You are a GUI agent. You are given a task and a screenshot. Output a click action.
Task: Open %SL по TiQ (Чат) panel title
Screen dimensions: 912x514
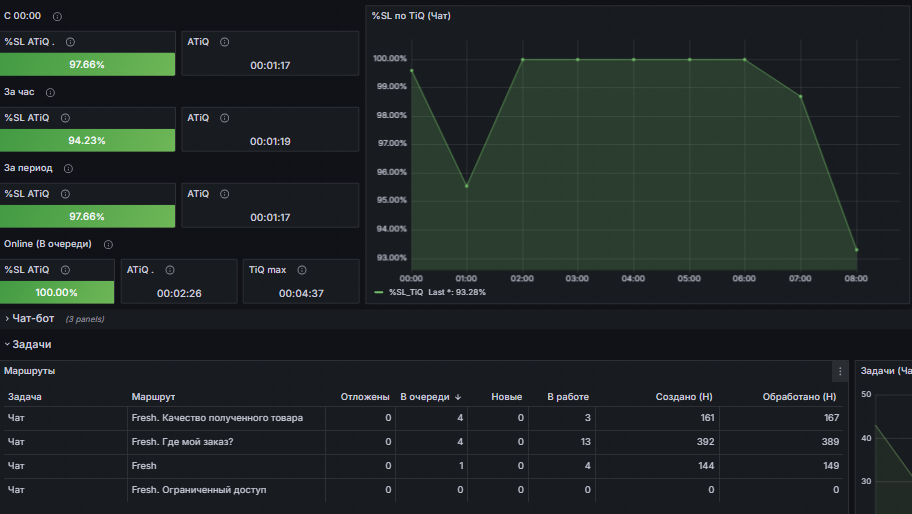pyautogui.click(x=410, y=16)
